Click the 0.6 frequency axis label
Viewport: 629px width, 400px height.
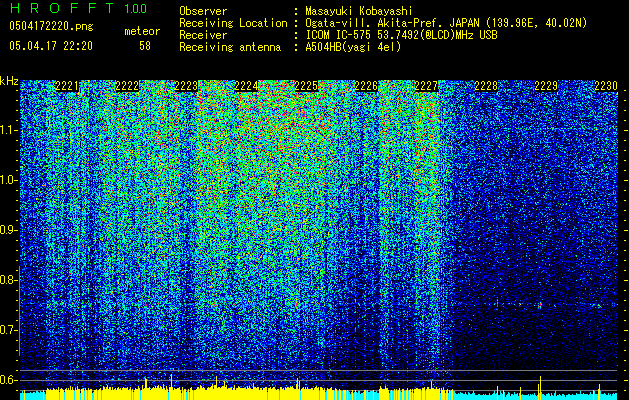point(8,380)
